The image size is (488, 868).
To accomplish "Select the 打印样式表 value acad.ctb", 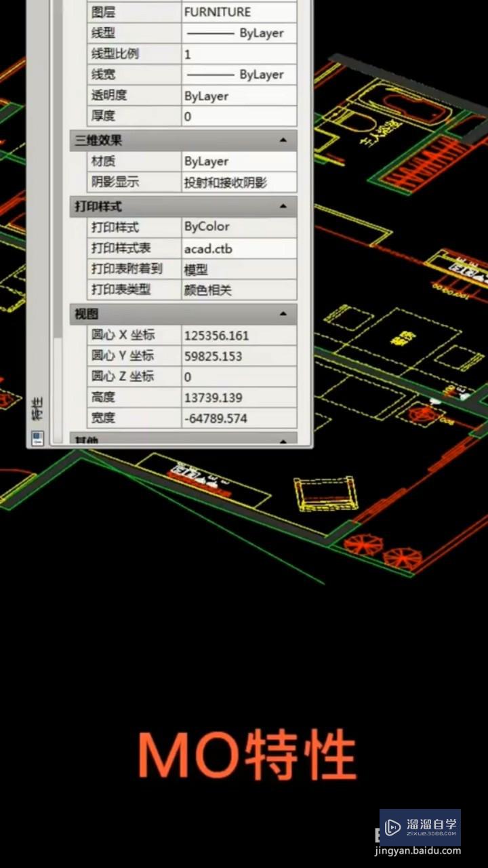I will (239, 248).
